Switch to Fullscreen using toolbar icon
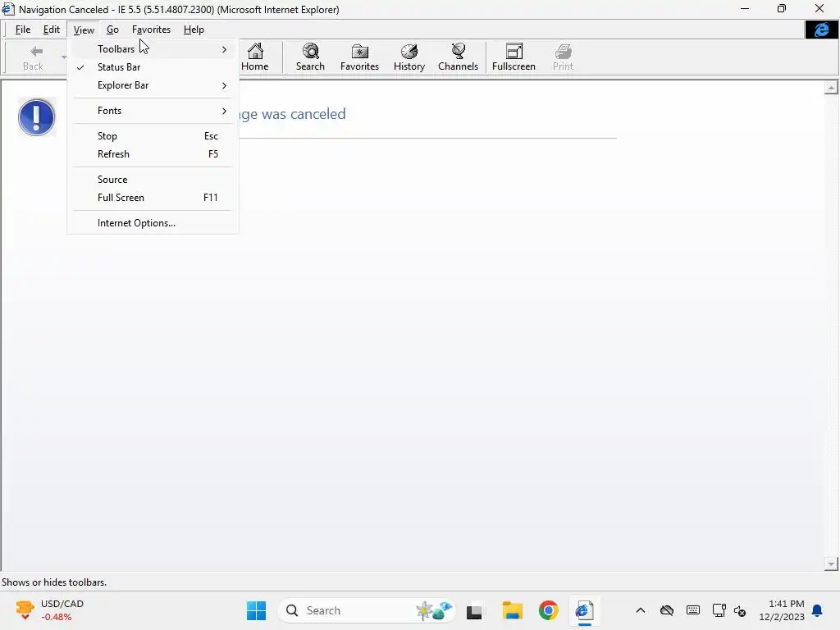 coord(514,51)
